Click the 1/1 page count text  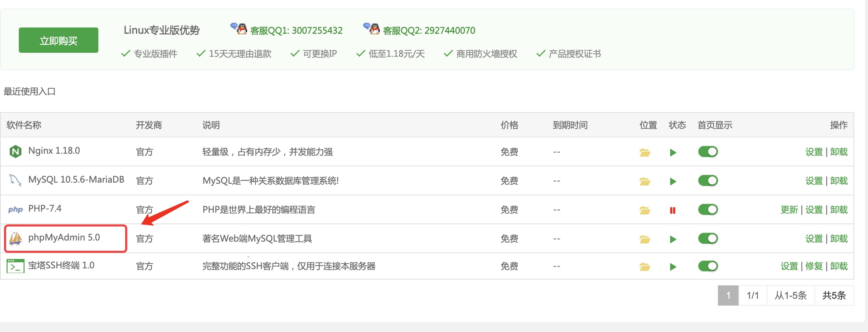753,295
